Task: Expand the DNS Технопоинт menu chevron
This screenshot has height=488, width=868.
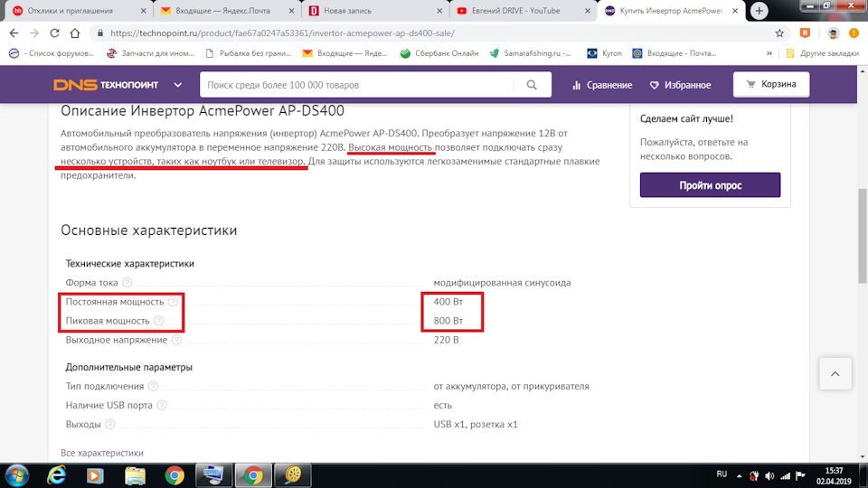Action: click(178, 85)
